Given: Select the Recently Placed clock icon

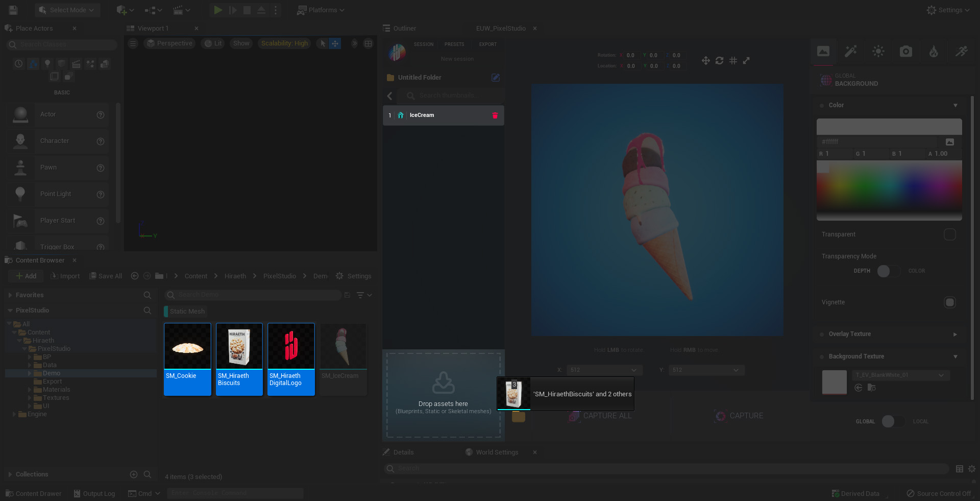Looking at the screenshot, I should point(19,64).
